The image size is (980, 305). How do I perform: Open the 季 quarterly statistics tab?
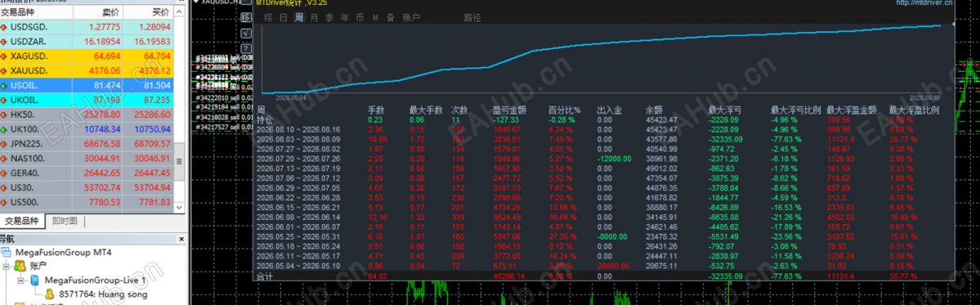pos(329,17)
